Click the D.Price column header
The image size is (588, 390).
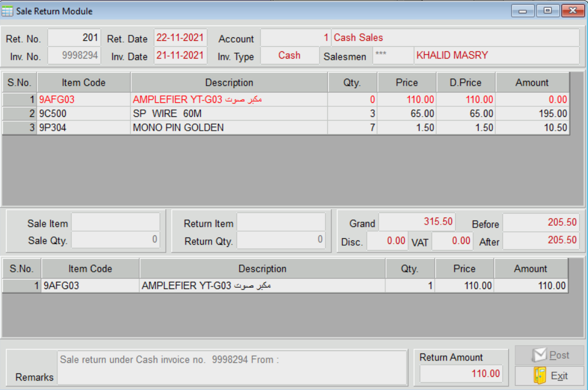tap(466, 83)
